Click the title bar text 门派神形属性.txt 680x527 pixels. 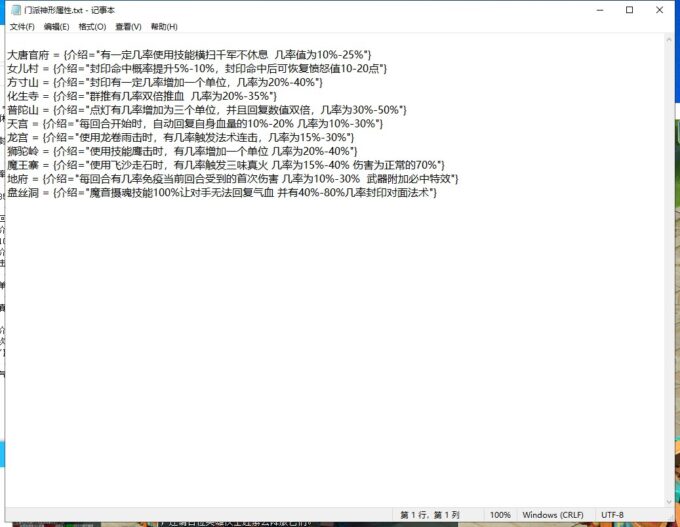pyautogui.click(x=70, y=9)
